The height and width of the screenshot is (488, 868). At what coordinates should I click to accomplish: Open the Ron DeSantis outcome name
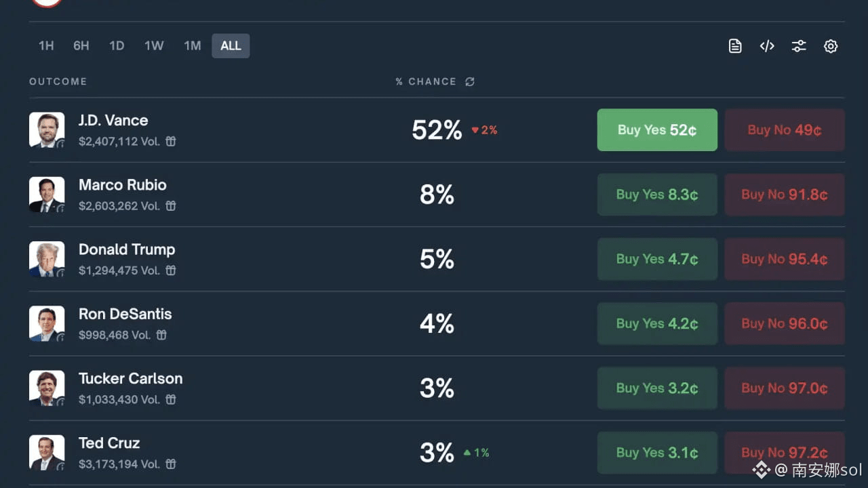coord(125,314)
